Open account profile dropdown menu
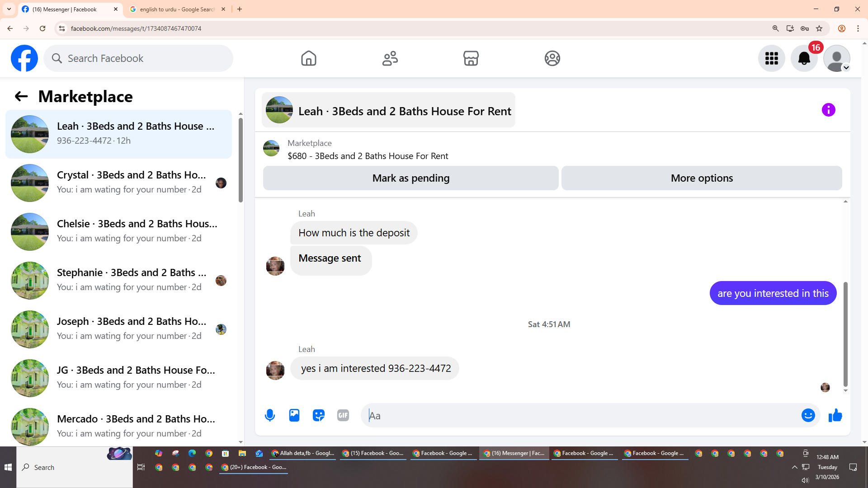 tap(837, 58)
